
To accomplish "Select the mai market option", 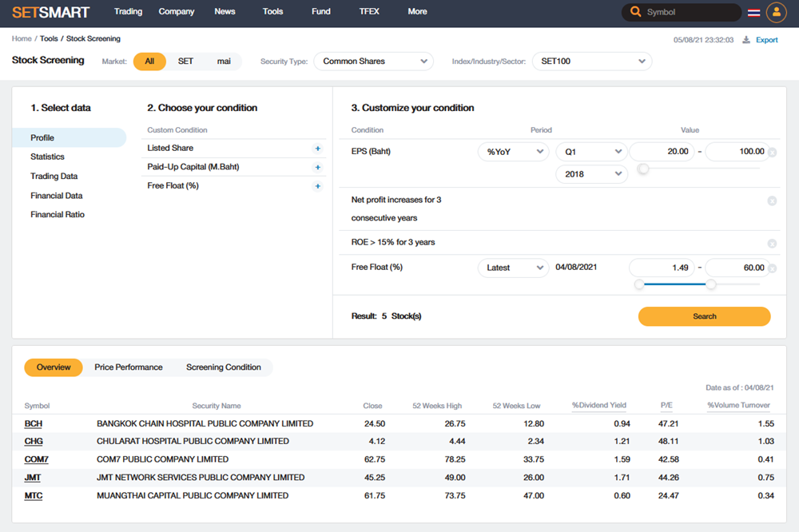I will tap(224, 62).
